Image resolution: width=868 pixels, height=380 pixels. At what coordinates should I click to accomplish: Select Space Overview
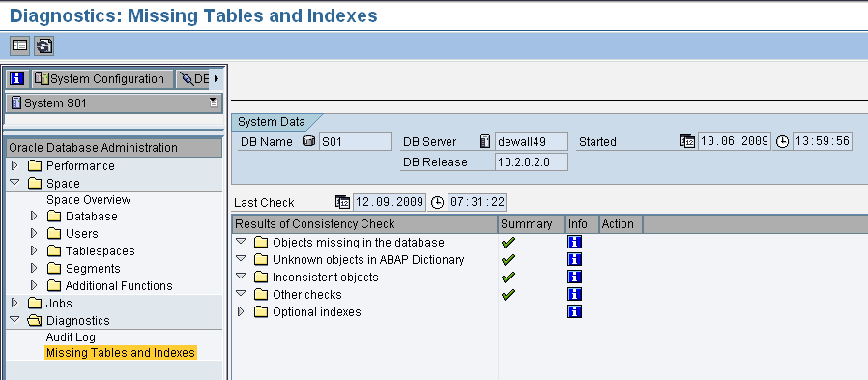coord(89,200)
